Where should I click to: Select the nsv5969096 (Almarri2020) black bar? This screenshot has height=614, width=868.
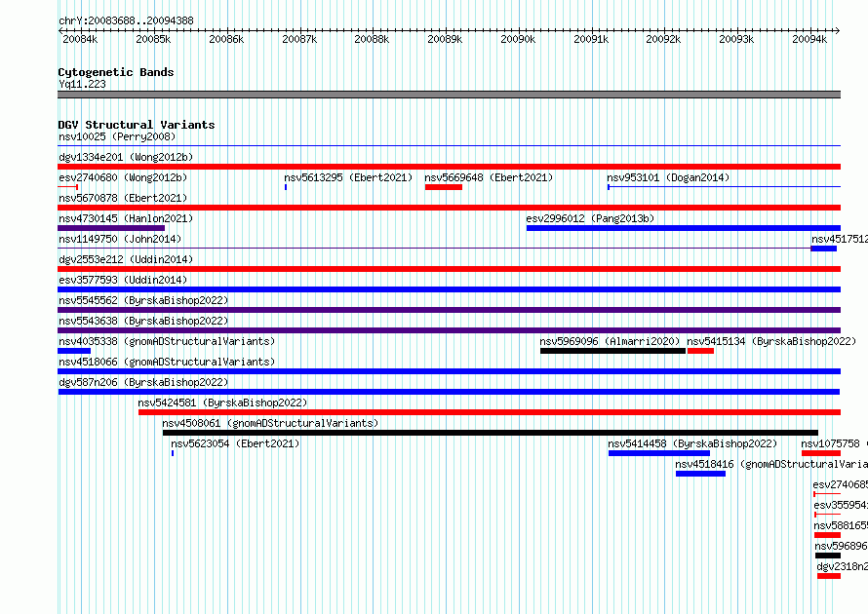click(x=612, y=351)
